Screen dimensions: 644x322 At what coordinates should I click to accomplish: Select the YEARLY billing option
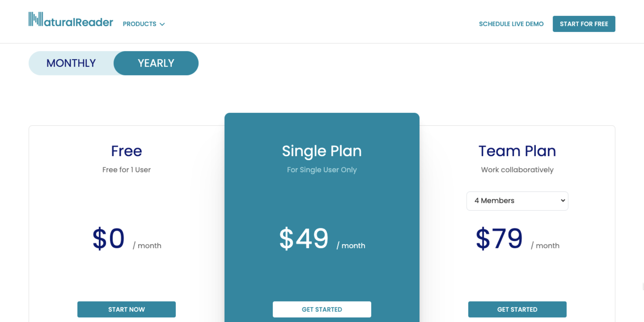coord(156,63)
